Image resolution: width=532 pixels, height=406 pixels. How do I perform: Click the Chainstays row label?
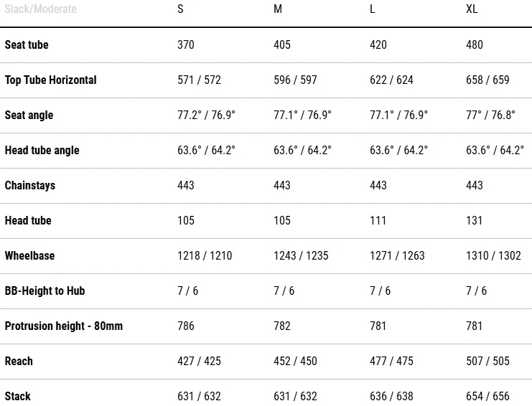click(30, 185)
